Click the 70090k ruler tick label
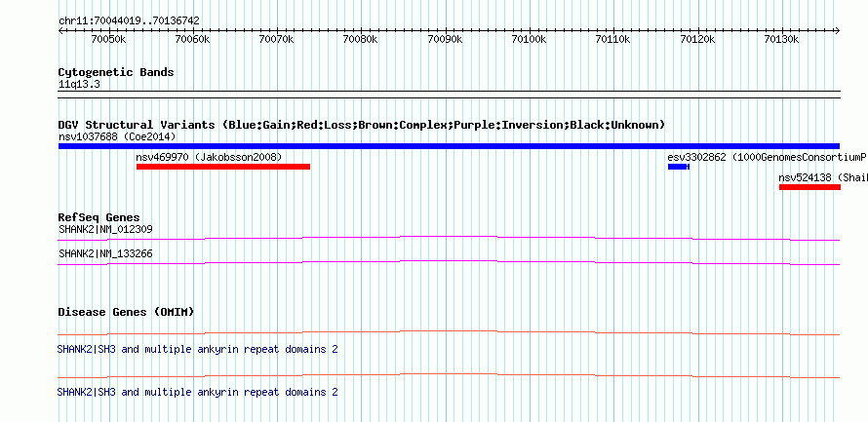 click(x=446, y=39)
